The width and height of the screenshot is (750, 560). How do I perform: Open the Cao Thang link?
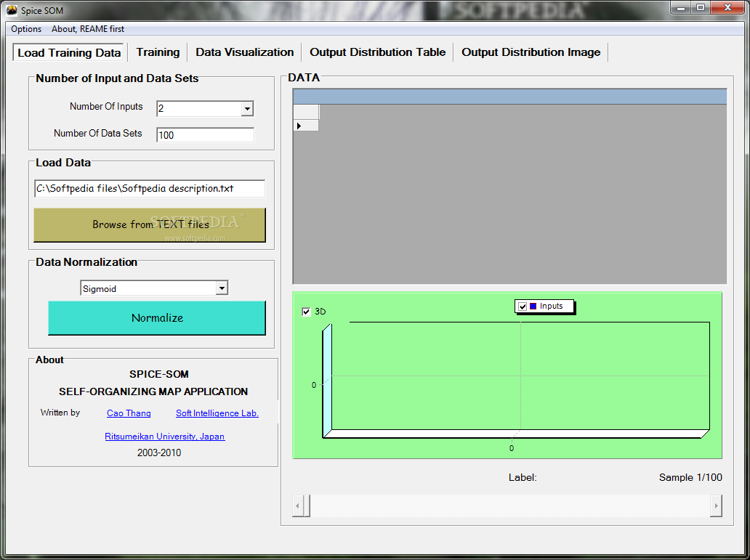pyautogui.click(x=129, y=413)
